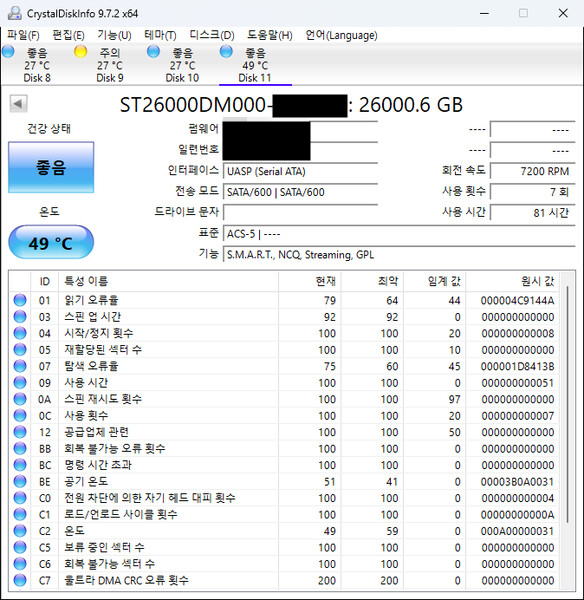Select Disk 11 blue status icon
Image resolution: width=584 pixels, height=600 pixels.
point(226,51)
